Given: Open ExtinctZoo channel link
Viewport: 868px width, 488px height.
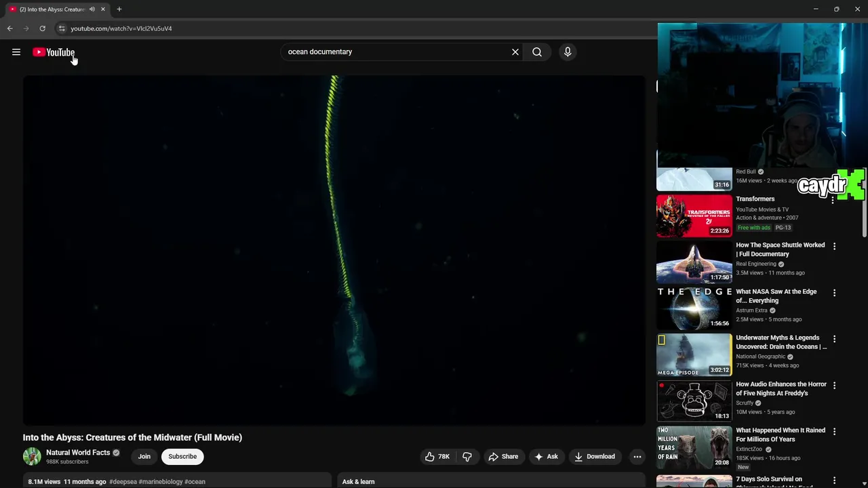Looking at the screenshot, I should click(x=750, y=449).
